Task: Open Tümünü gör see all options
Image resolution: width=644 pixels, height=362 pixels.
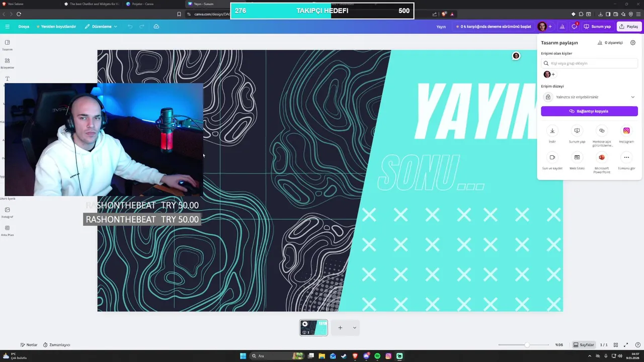Action: [x=626, y=161]
